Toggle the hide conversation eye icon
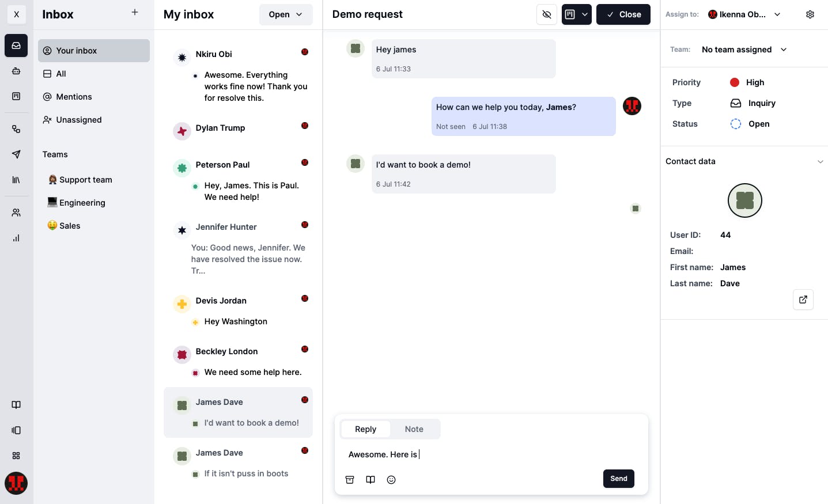This screenshot has height=504, width=828. (x=547, y=14)
